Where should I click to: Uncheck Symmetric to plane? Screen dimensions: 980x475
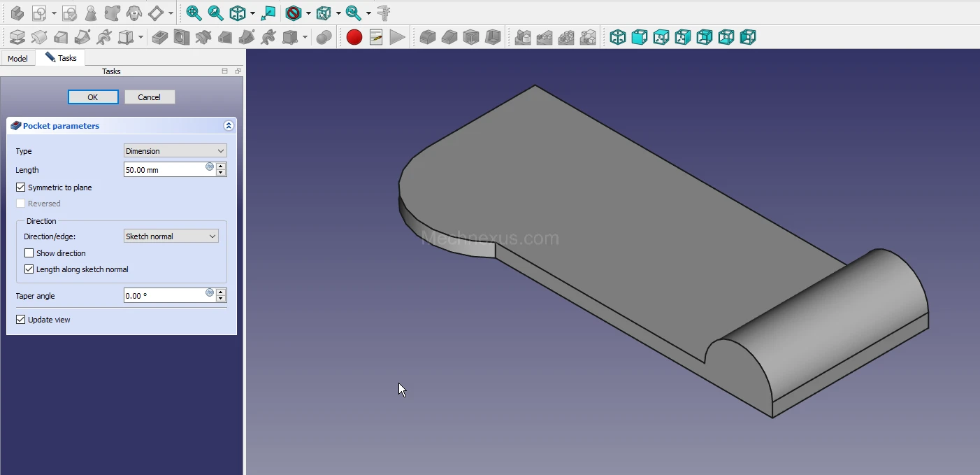[21, 187]
